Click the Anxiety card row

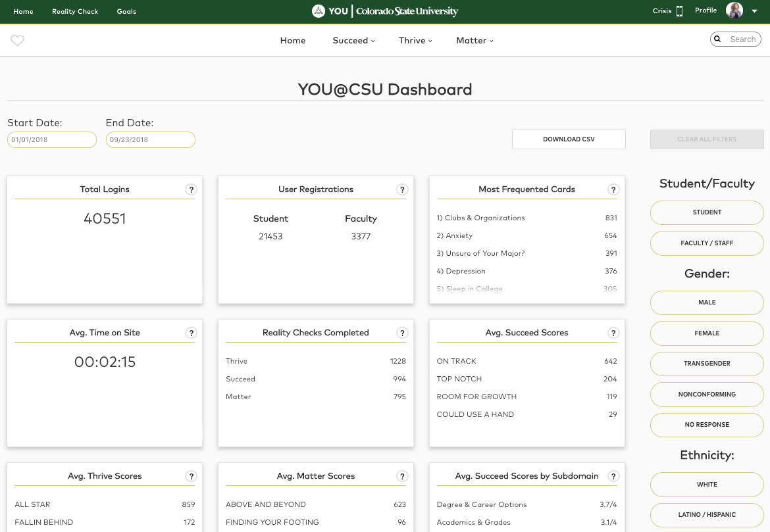(x=527, y=235)
